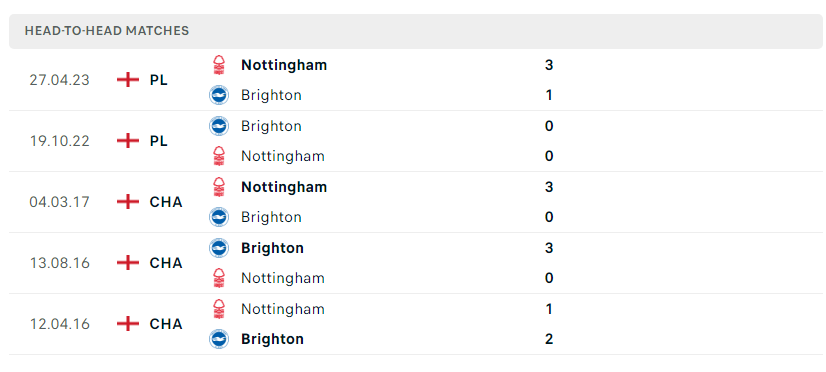This screenshot has height=372, width=826.
Task: Click Brighton crest in 12.04.16 match
Action: click(219, 339)
